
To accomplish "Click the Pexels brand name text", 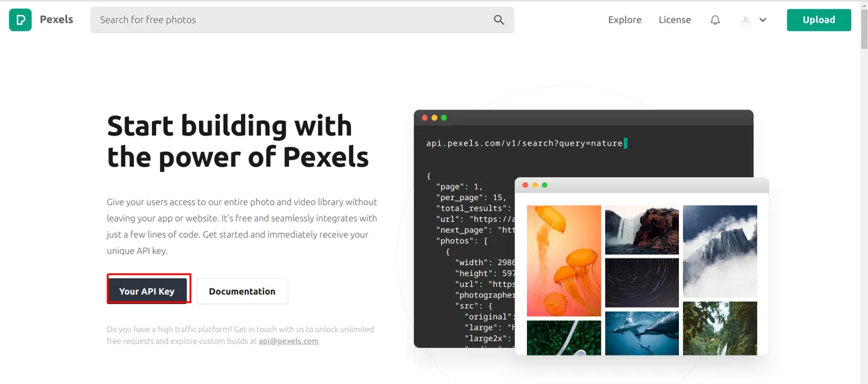I will click(x=56, y=19).
